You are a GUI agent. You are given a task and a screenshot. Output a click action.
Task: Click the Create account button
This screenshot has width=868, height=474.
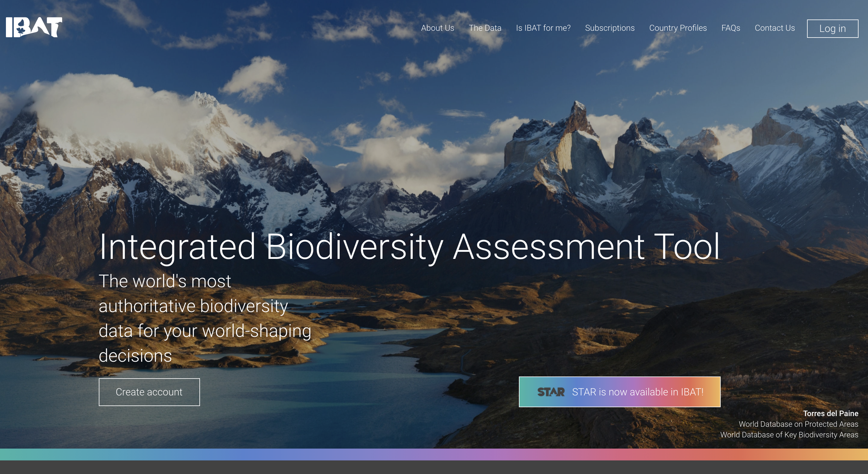tap(149, 392)
